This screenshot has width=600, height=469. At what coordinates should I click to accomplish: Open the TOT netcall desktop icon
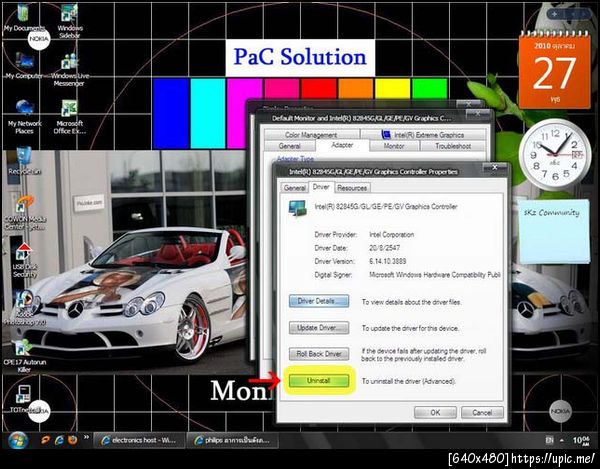(x=24, y=399)
